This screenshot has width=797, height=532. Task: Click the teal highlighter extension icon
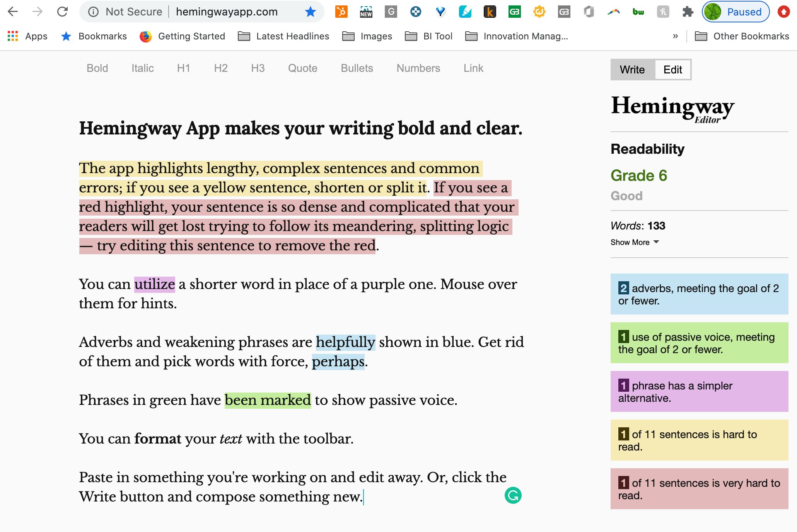tap(465, 12)
